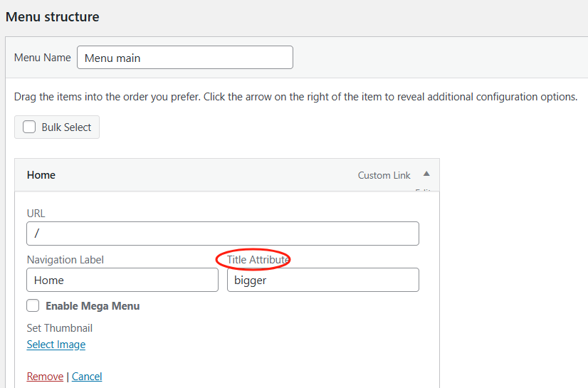The height and width of the screenshot is (388, 588).
Task: Click the Custom Link type label
Action: [384, 175]
